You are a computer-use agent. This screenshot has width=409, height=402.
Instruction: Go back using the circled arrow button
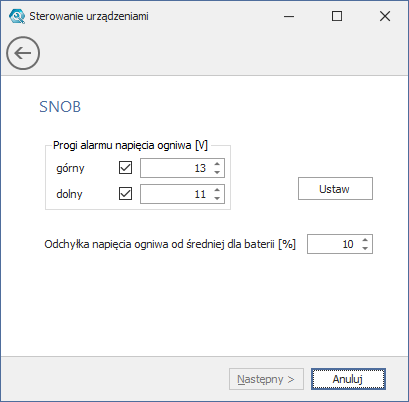23,53
